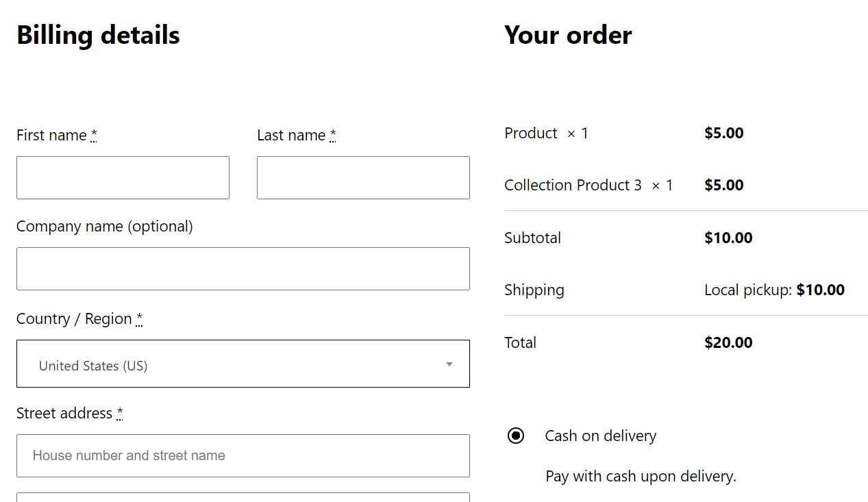Click the Billing details heading
Image resolution: width=868 pixels, height=502 pixels.
(x=98, y=35)
